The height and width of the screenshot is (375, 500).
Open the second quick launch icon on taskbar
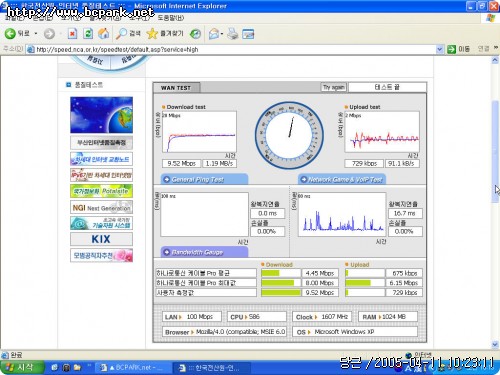(66, 367)
